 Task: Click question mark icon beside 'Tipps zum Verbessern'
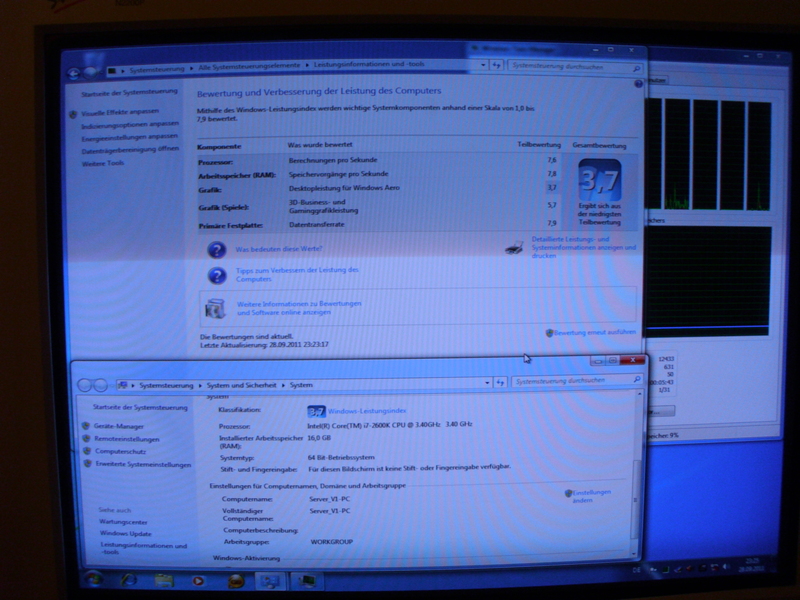217,276
